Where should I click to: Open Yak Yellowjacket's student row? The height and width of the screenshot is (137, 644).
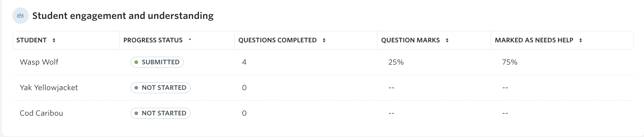[x=323, y=88]
